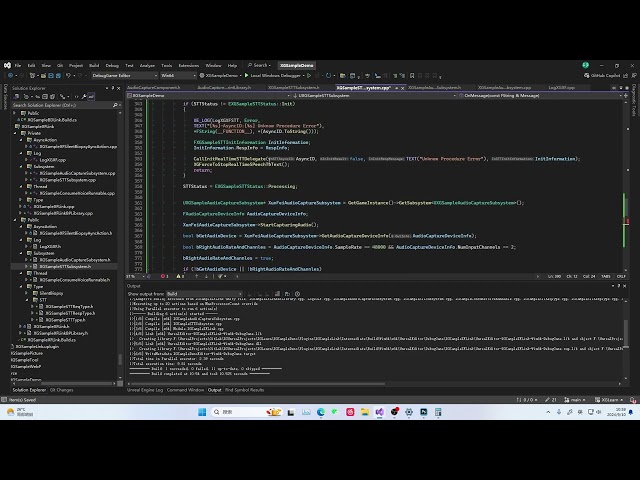Click Output panel horizontal scrollbar

[x=257, y=384]
